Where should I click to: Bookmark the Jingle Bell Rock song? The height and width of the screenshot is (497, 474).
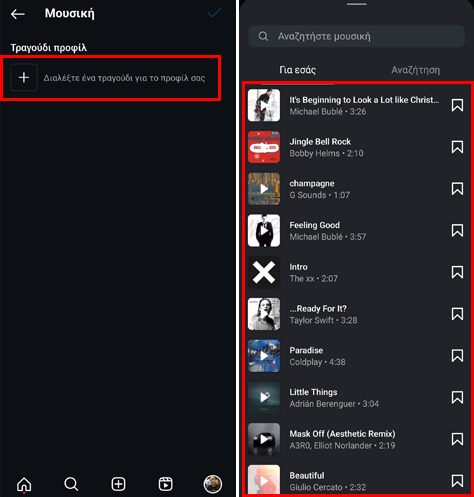pyautogui.click(x=457, y=147)
